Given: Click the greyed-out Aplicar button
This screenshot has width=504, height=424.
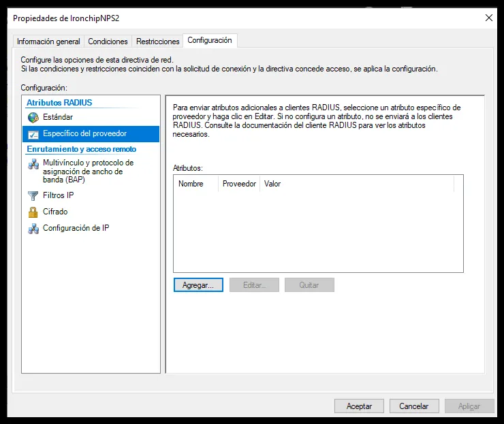Looking at the screenshot, I should tap(469, 406).
